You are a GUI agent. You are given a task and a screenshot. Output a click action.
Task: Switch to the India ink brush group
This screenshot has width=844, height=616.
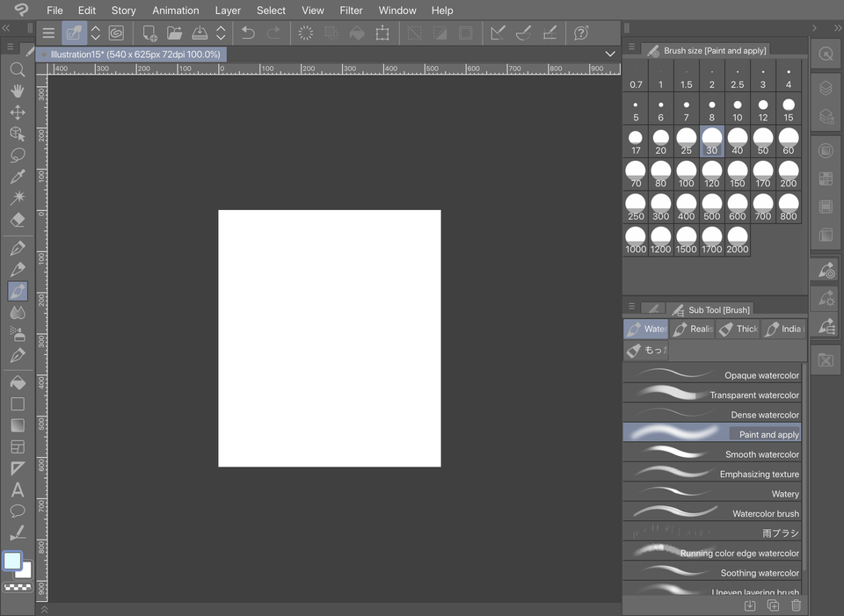(783, 329)
